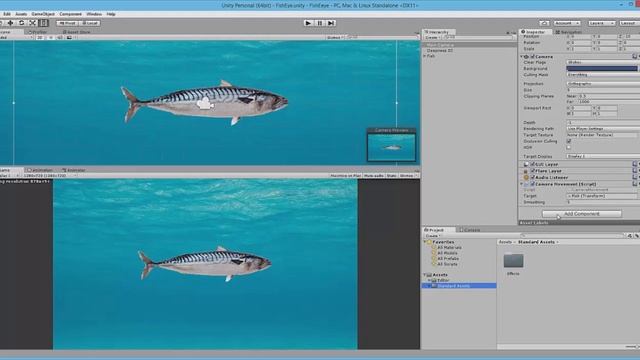The width and height of the screenshot is (640, 360).
Task: Switch to the Animation tab
Action: pyautogui.click(x=40, y=170)
